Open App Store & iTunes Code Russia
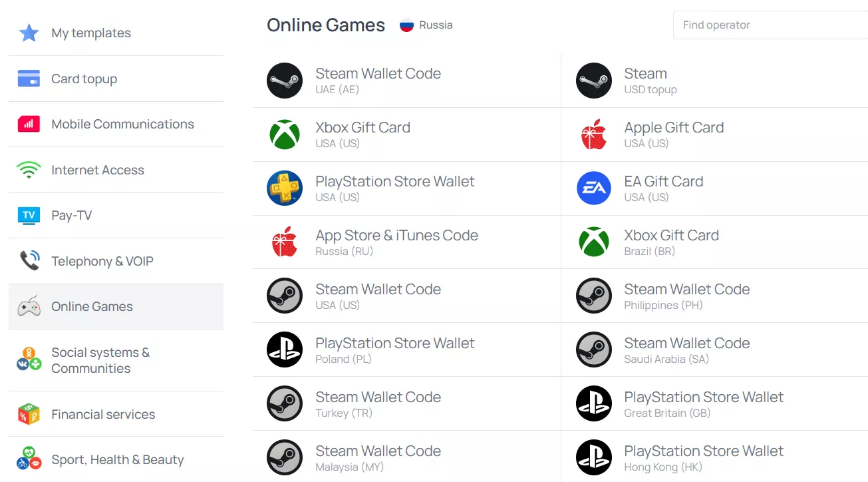The width and height of the screenshot is (868, 482). (396, 242)
